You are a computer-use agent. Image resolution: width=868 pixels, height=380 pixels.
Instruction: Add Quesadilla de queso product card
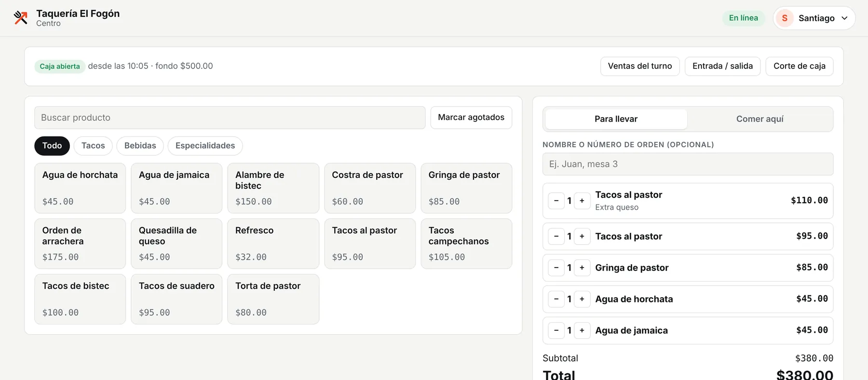tap(176, 244)
